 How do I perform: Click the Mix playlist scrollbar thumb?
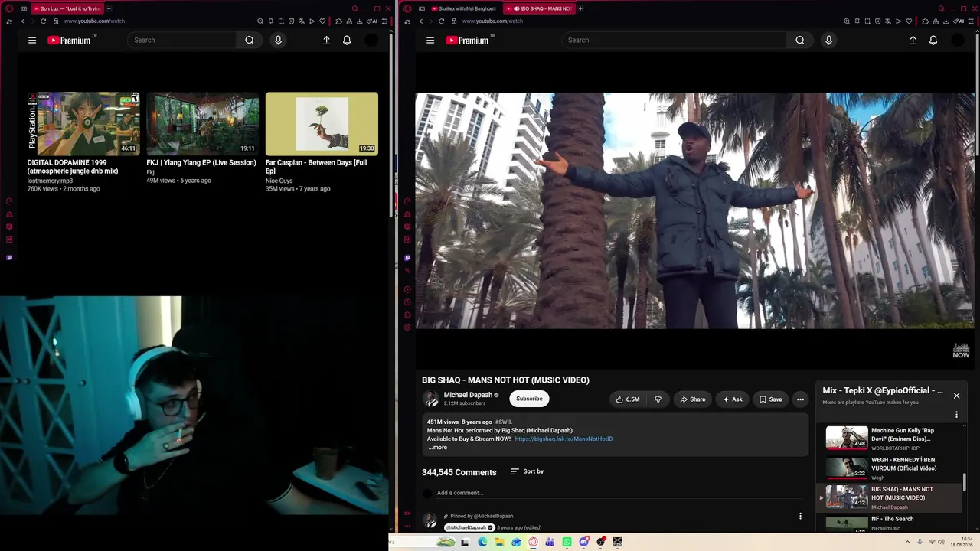[x=964, y=482]
